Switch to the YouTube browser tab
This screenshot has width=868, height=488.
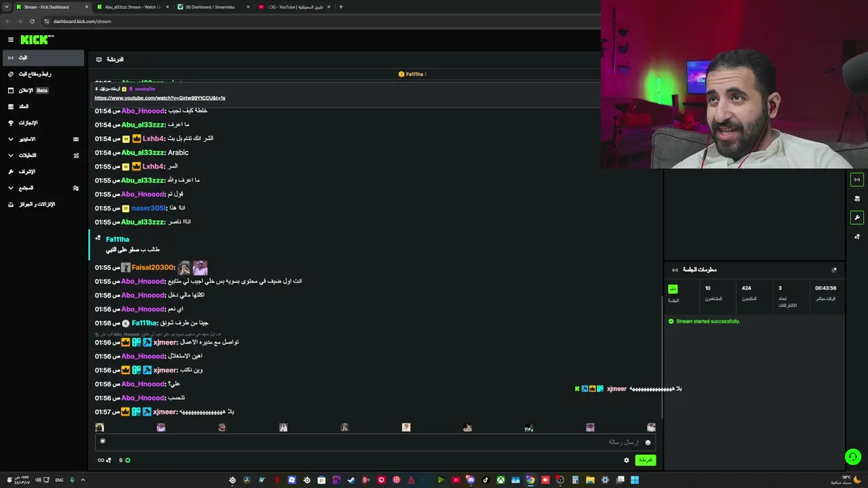294,7
